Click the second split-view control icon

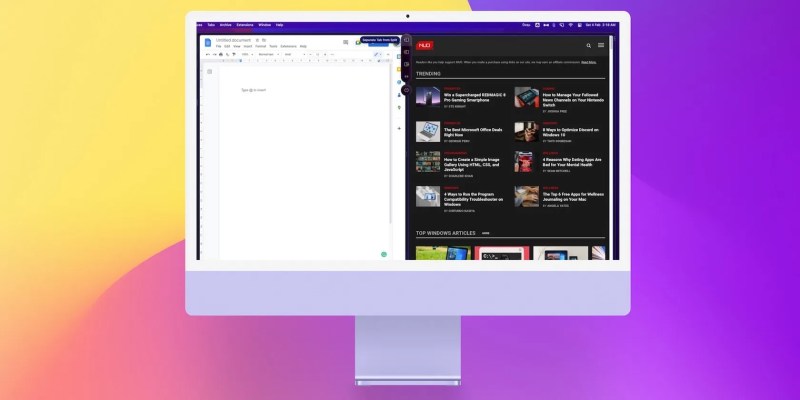pyautogui.click(x=407, y=52)
